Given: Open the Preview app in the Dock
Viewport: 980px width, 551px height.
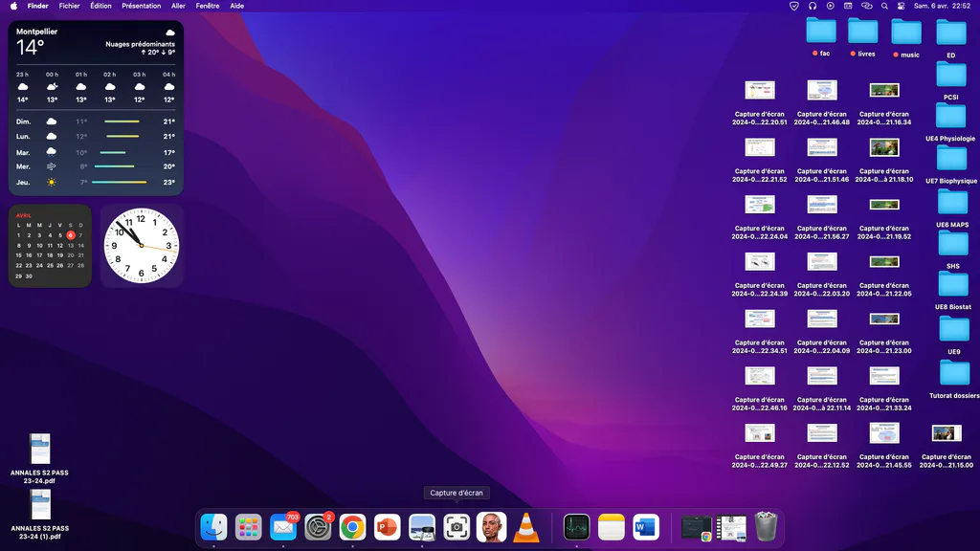Looking at the screenshot, I should coord(422,527).
